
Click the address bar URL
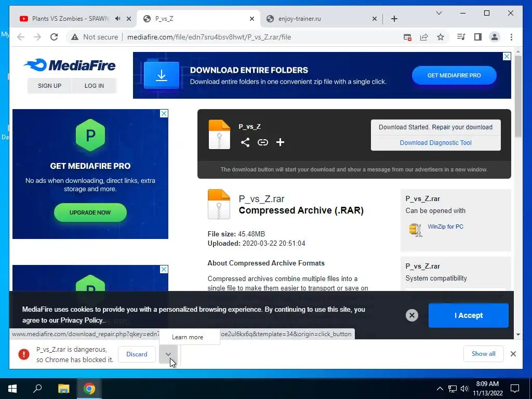click(x=209, y=37)
